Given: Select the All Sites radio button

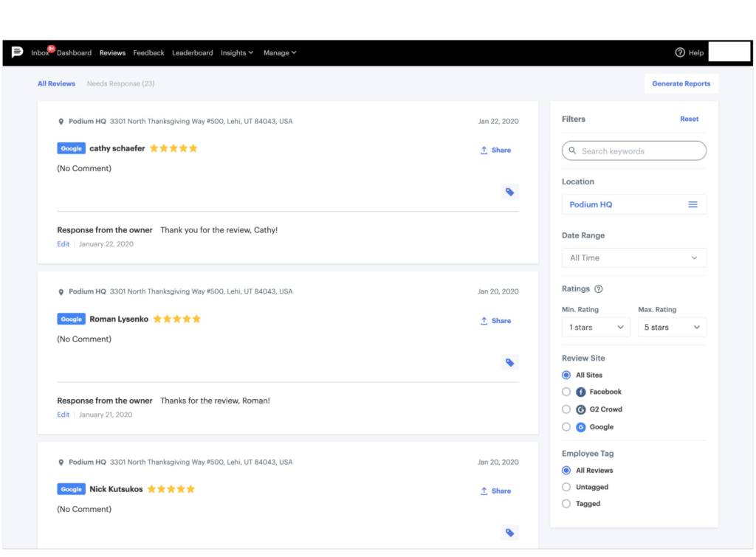Looking at the screenshot, I should click(x=566, y=375).
